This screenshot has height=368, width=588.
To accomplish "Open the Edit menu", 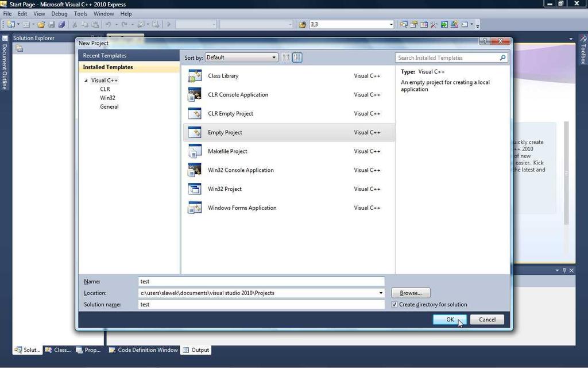I will (22, 14).
